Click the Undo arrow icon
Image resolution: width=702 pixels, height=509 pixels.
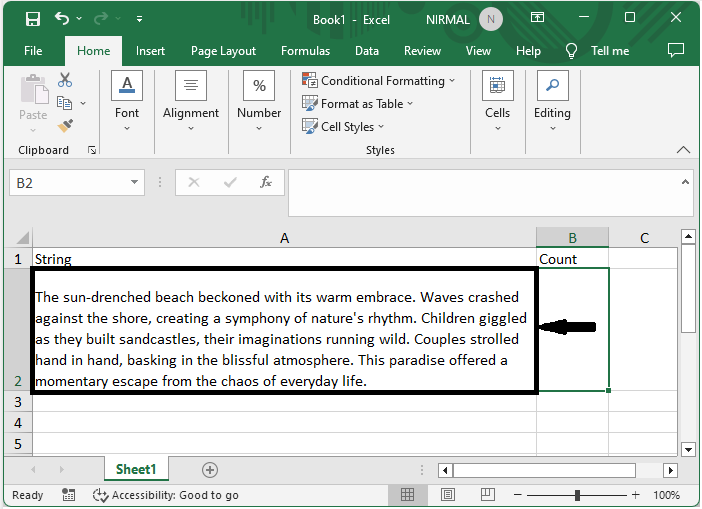63,18
